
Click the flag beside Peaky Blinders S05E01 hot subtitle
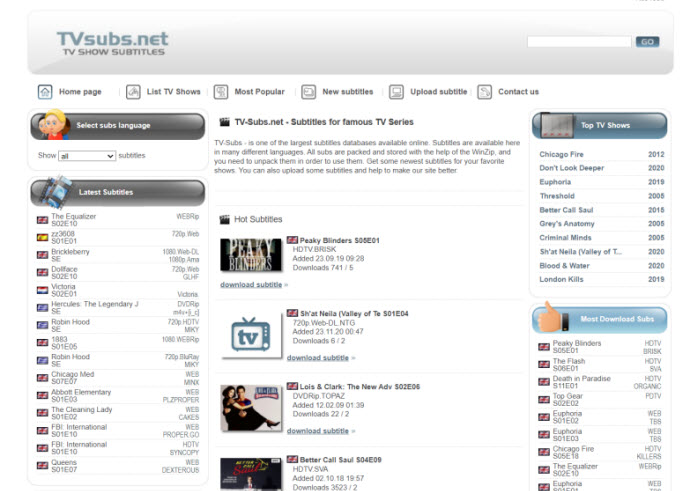tap(292, 240)
